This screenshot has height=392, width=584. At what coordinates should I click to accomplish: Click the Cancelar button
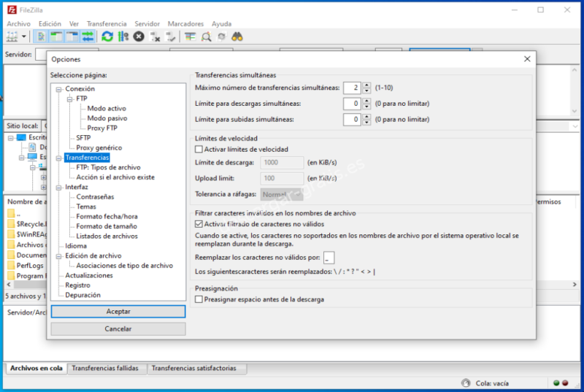click(x=118, y=328)
